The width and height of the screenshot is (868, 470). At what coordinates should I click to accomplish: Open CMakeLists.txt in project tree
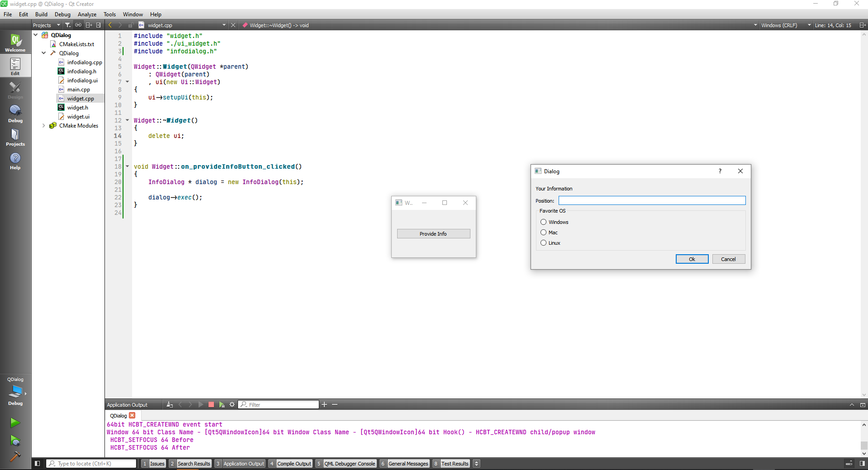76,44
